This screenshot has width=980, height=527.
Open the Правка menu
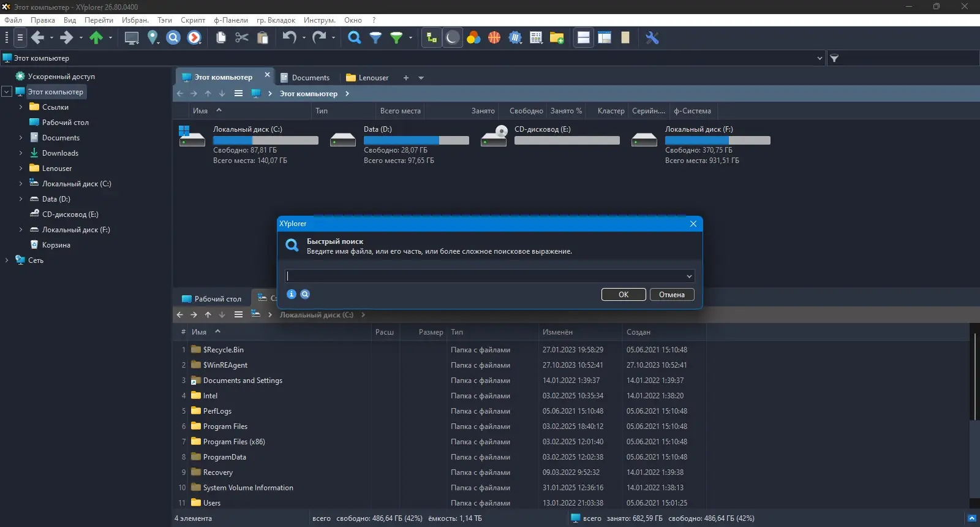tap(43, 20)
